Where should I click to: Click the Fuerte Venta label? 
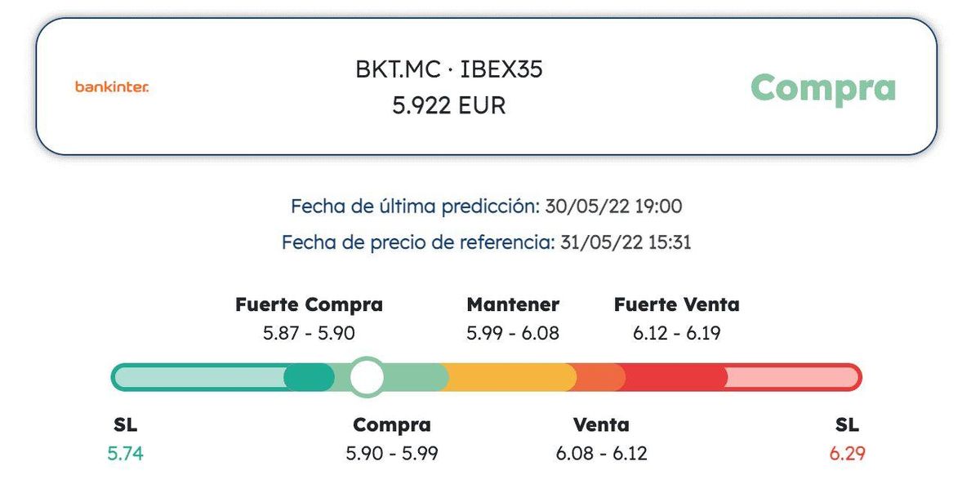[676, 305]
